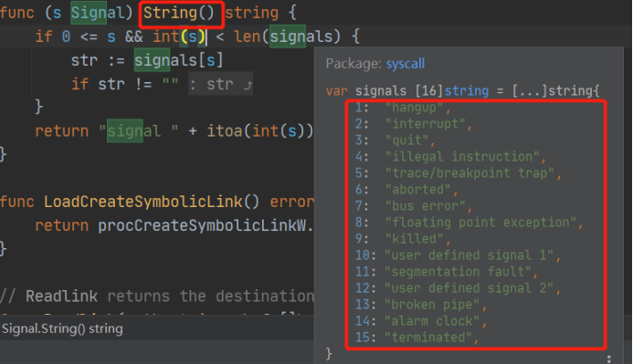The image size is (633, 364).
Task: Click the "signal " string literal in return
Action: (x=139, y=131)
